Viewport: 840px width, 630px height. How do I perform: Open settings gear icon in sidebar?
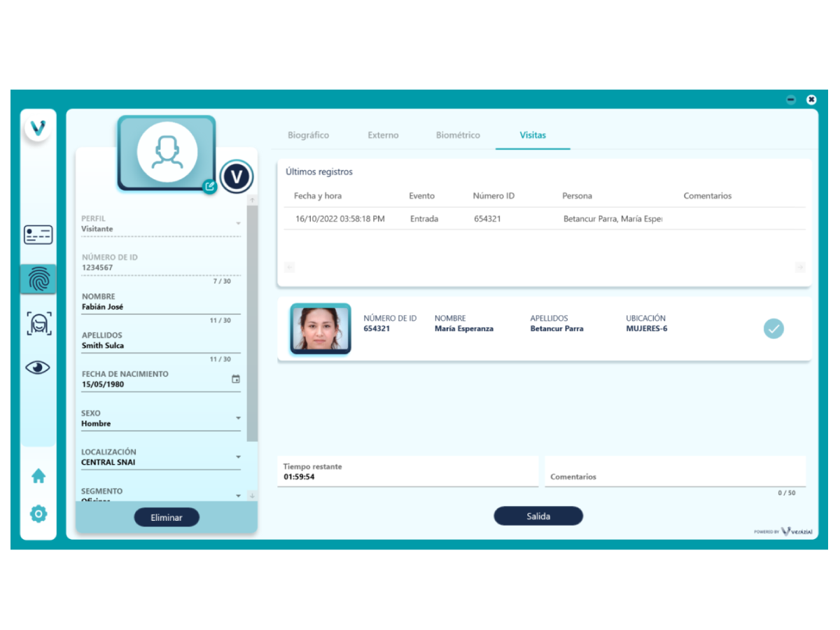tap(38, 514)
